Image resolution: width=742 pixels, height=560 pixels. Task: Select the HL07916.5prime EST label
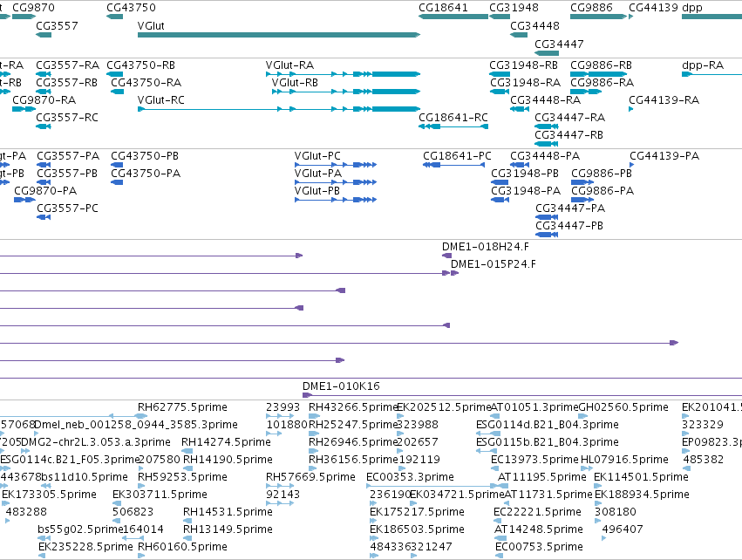tap(624, 460)
